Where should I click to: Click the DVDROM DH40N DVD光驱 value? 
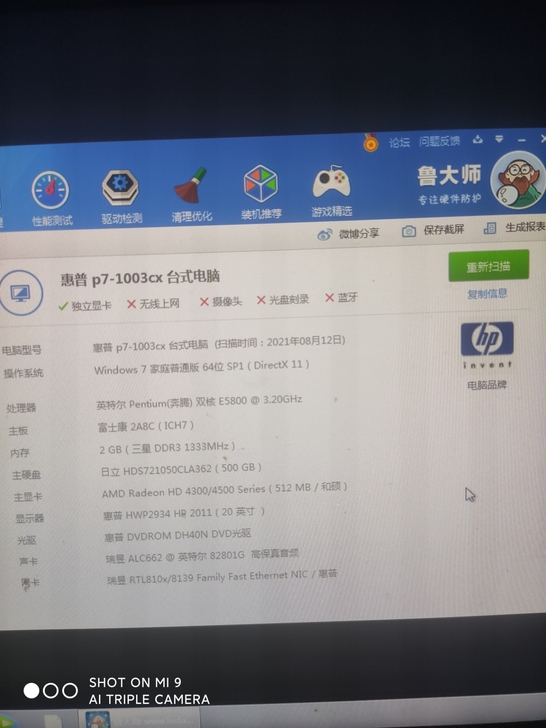(x=178, y=535)
